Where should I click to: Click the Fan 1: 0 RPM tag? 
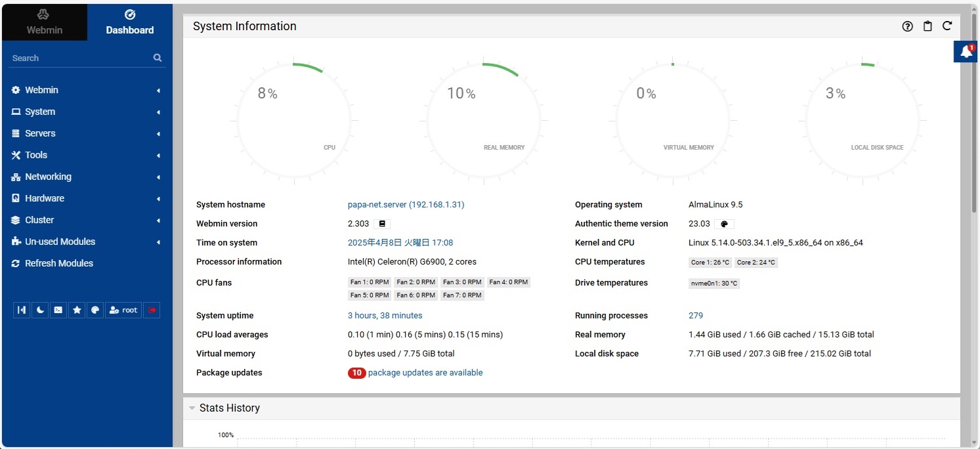coord(370,282)
